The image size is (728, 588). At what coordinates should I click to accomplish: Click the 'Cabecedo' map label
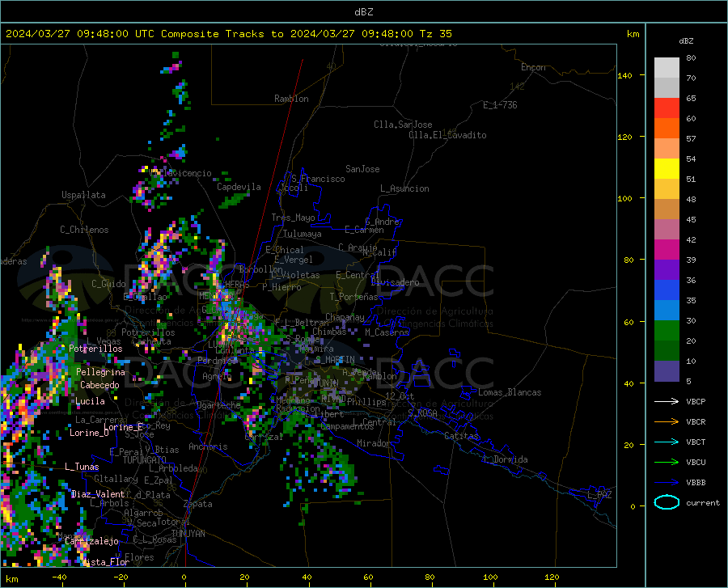pos(99,385)
